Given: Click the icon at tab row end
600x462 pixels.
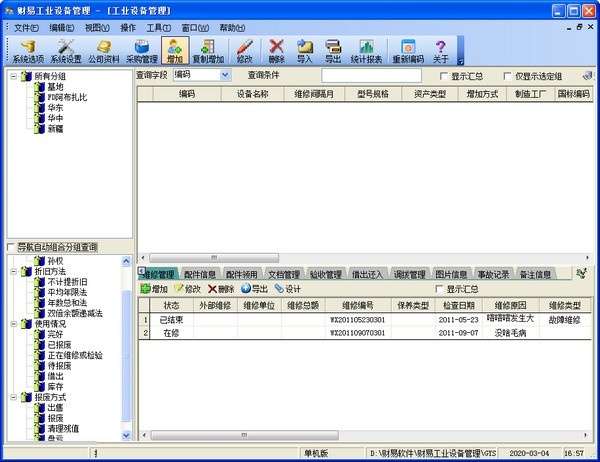Looking at the screenshot, I should [x=581, y=273].
